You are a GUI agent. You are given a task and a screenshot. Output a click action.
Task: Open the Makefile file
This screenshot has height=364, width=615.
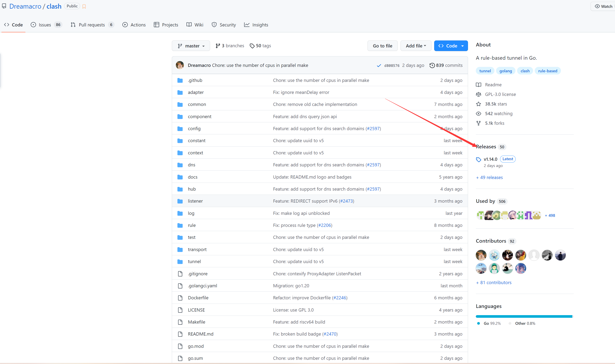(196, 322)
